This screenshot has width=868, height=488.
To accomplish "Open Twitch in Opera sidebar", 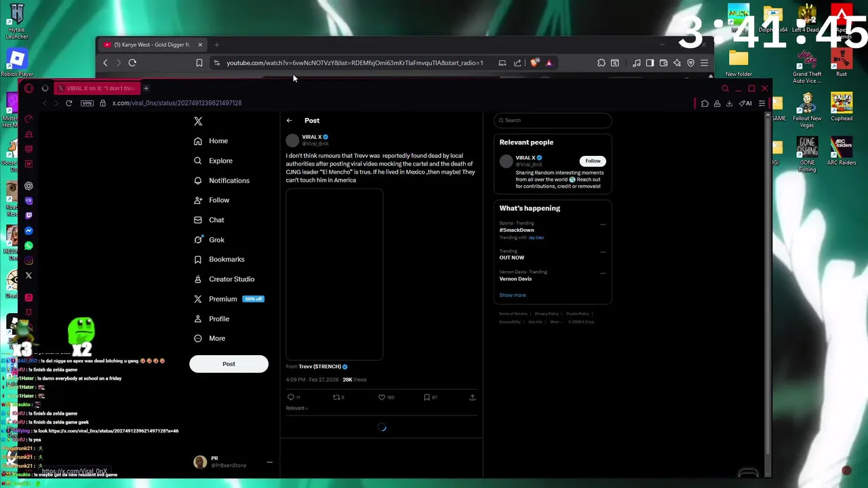I will 28,216.
